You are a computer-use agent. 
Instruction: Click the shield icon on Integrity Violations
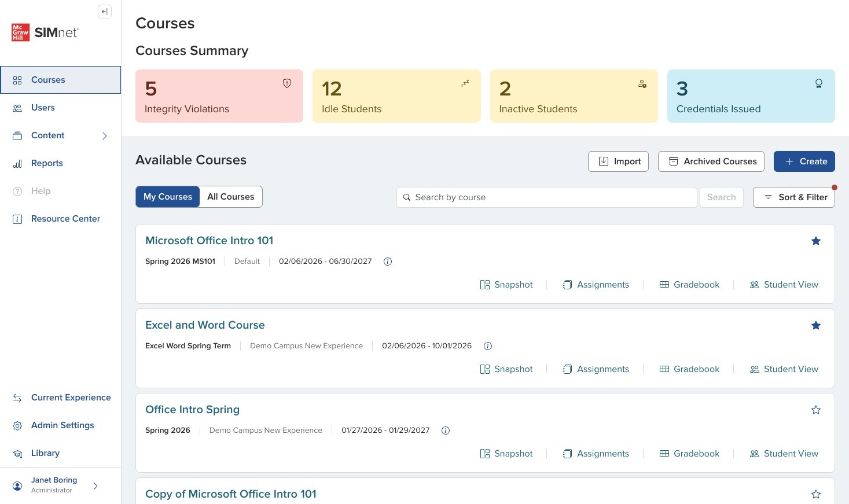pyautogui.click(x=287, y=83)
